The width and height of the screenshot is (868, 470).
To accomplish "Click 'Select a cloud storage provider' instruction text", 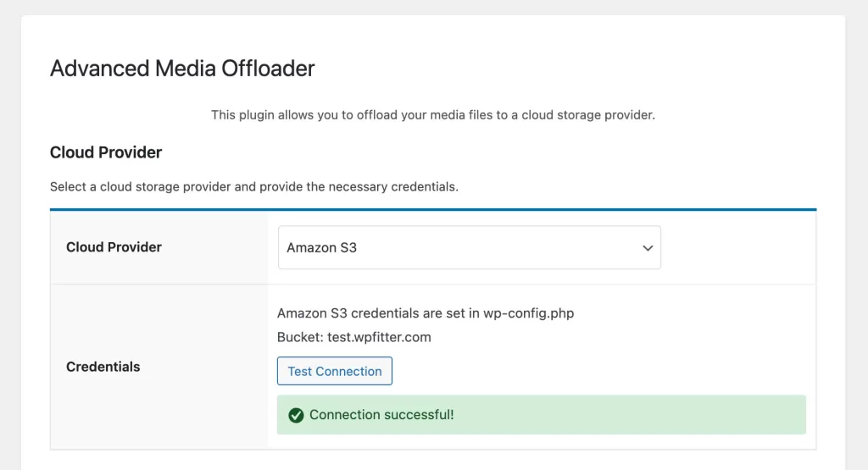I will click(254, 187).
